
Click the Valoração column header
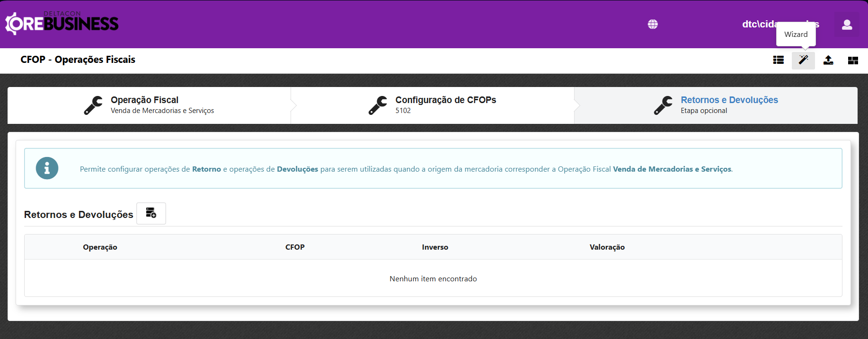607,247
